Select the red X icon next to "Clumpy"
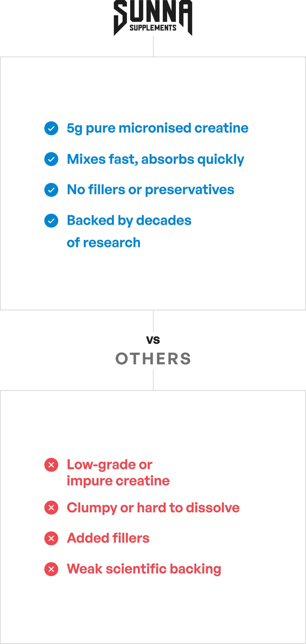This screenshot has height=644, width=306. click(51, 508)
